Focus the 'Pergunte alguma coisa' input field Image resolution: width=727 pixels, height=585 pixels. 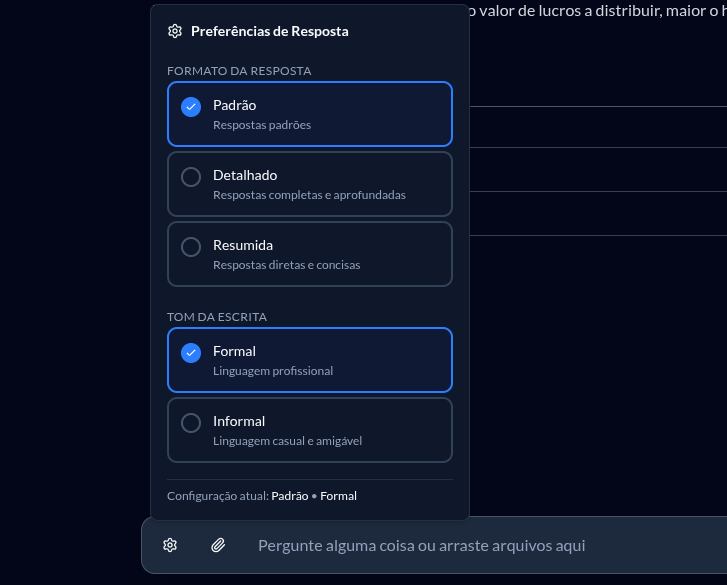421,545
